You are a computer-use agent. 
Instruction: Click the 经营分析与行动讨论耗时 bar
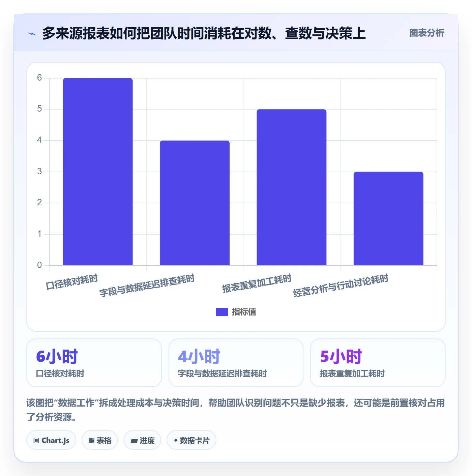(388, 218)
